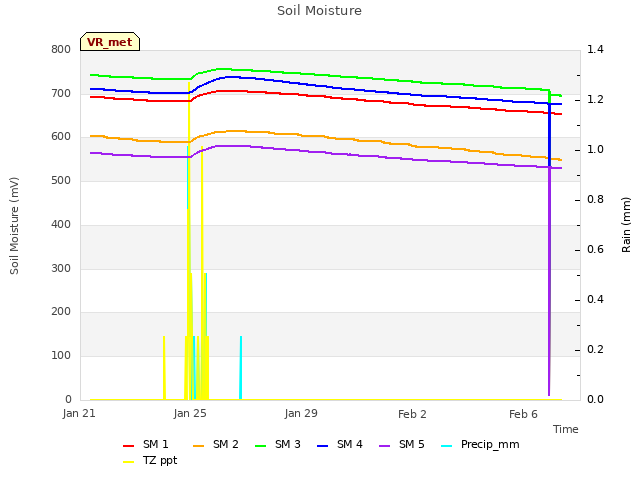Viewport: 640px width, 480px height.
Task: Click the 800 left axis value
Action: (x=61, y=49)
